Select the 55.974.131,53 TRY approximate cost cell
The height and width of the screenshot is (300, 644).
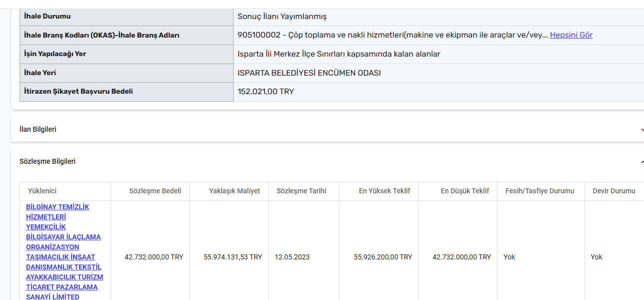pos(233,257)
